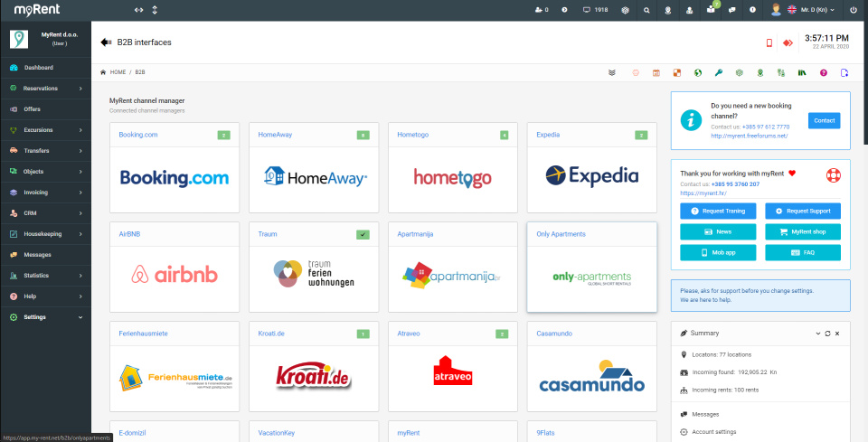Click the home icon in breadcrumb

[x=103, y=72]
